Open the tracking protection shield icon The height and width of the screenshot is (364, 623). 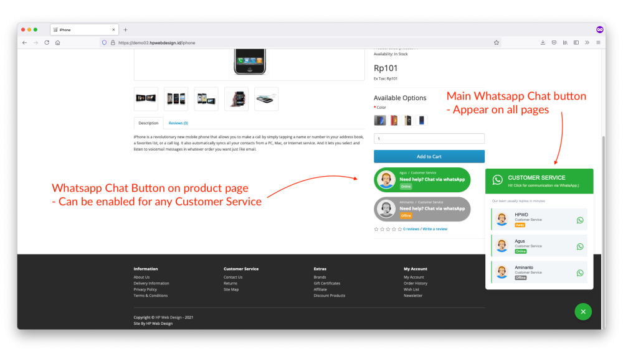[104, 43]
